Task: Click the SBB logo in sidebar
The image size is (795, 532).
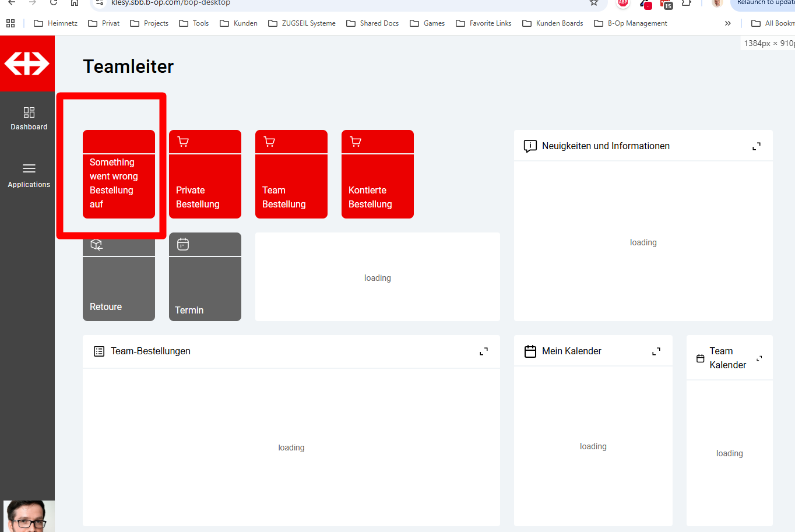Action: [x=27, y=64]
